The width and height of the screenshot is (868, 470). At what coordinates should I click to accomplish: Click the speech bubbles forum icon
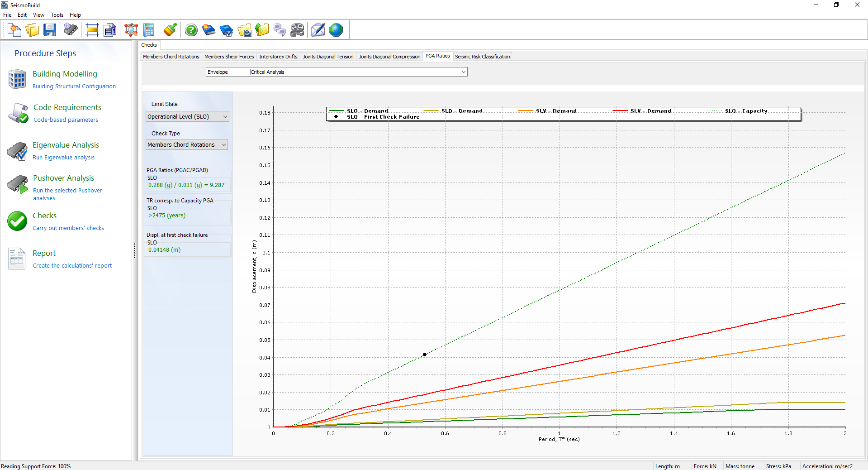280,30
